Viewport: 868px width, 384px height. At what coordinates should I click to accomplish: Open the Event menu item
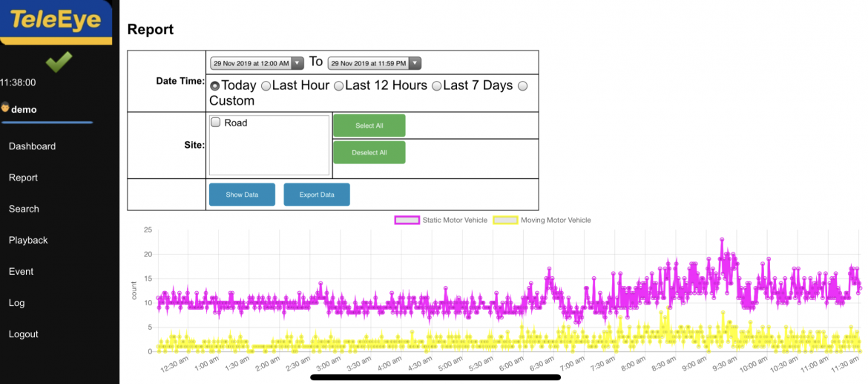pos(21,271)
